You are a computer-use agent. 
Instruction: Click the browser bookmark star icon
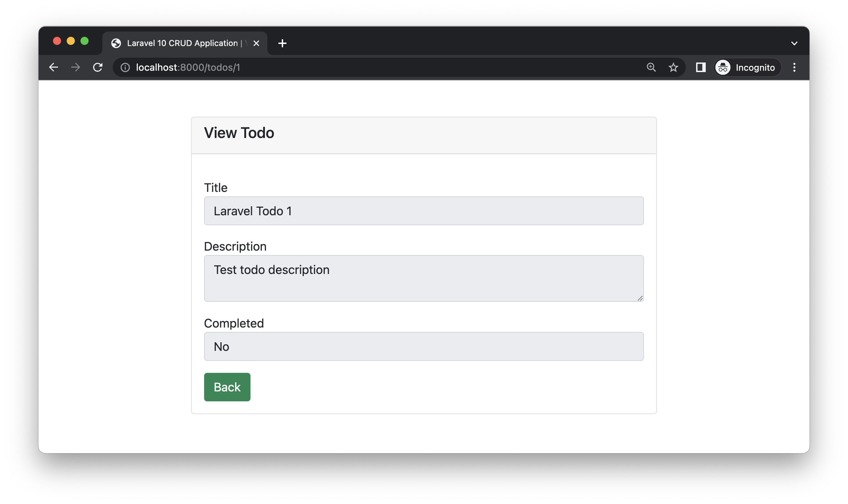click(x=673, y=67)
